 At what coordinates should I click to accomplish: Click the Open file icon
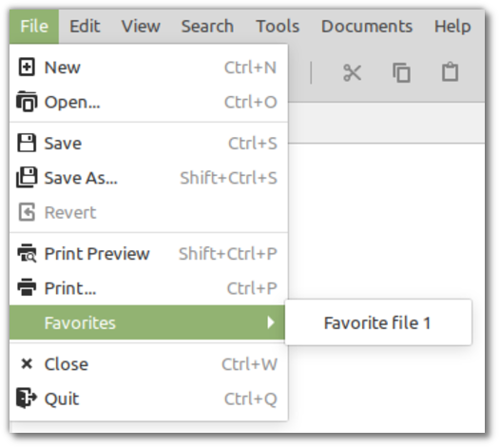pos(27,102)
